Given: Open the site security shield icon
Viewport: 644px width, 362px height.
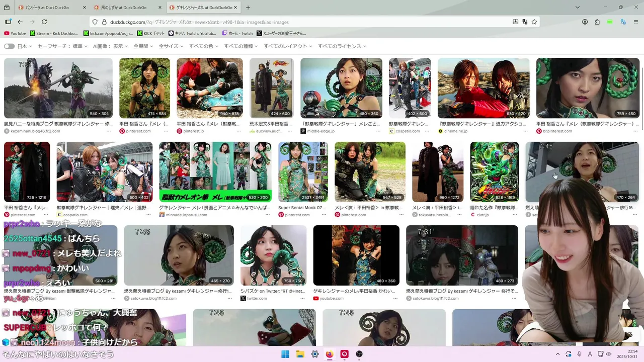Looking at the screenshot, I should [95, 22].
